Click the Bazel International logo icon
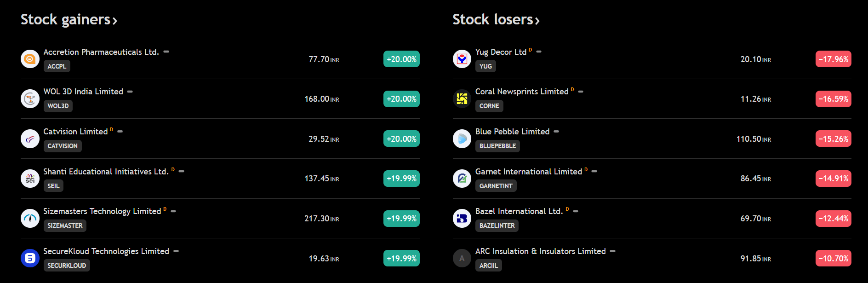This screenshot has width=868, height=283. [462, 219]
